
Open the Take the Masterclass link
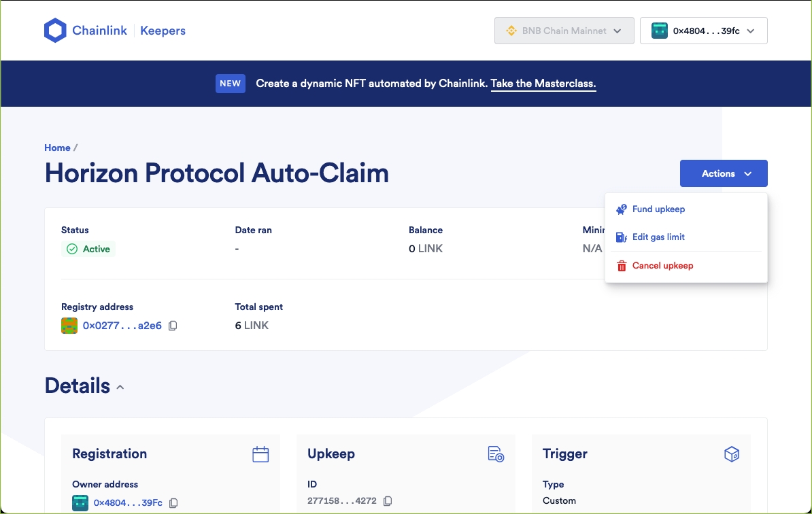point(543,84)
